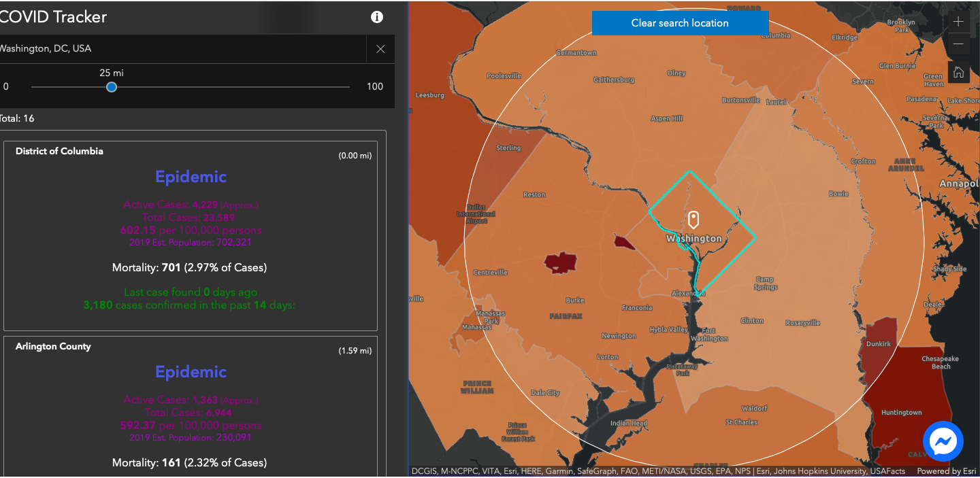The height and width of the screenshot is (478, 980).
Task: Clear the Washington, DC search text
Action: pyautogui.click(x=380, y=49)
